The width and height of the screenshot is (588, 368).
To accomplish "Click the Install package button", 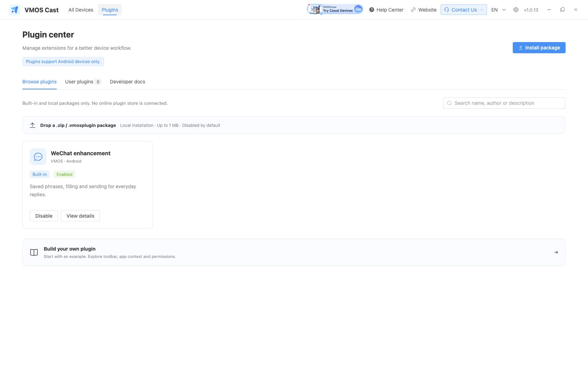I will [x=539, y=48].
